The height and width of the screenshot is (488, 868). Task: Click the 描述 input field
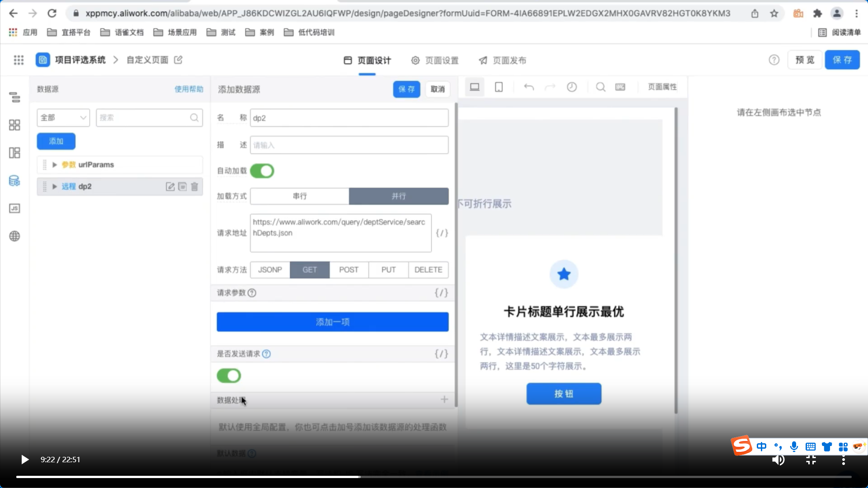[x=349, y=145]
